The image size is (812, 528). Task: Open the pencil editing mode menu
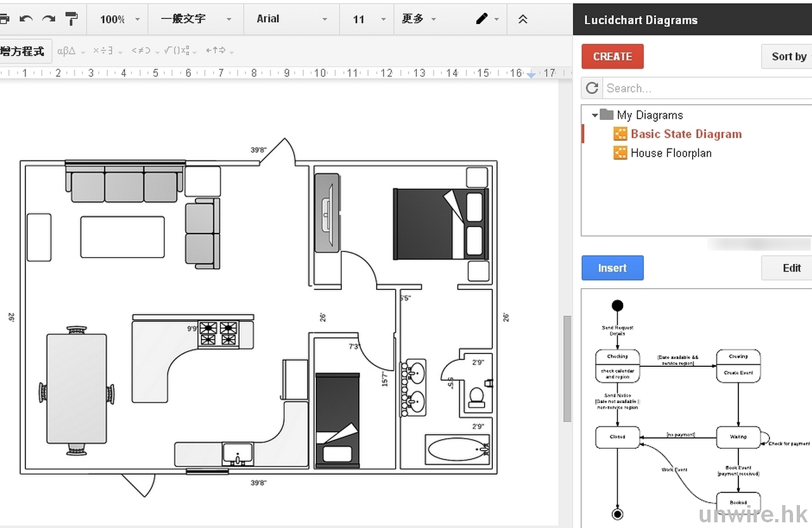tap(487, 19)
